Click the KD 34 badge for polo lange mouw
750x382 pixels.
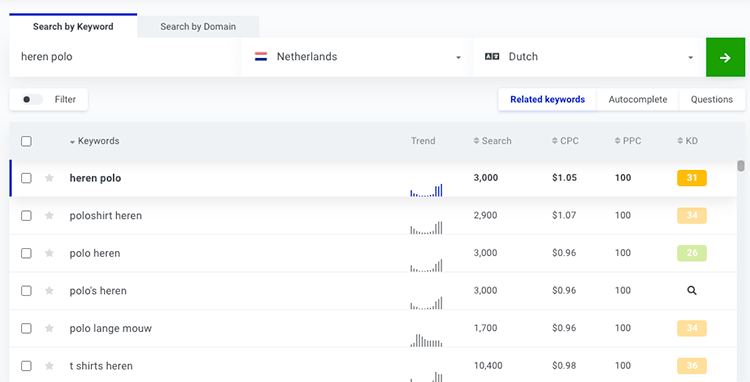[x=692, y=328]
